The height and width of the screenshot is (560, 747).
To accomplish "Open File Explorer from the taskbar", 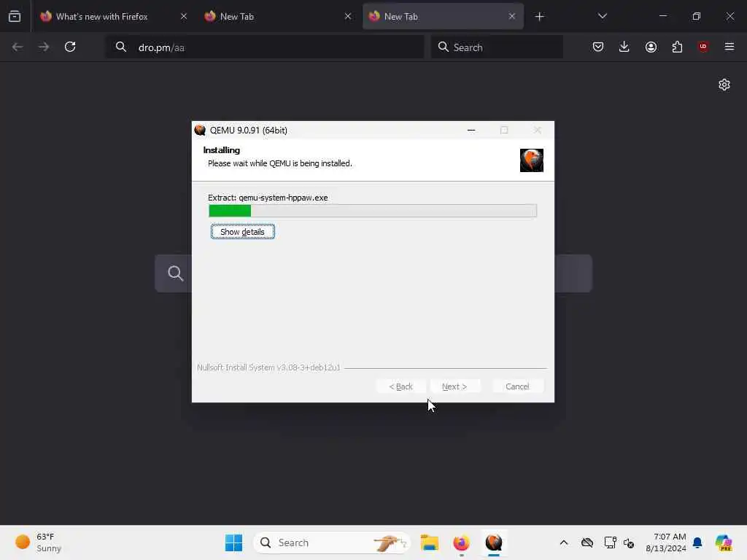I will point(429,542).
